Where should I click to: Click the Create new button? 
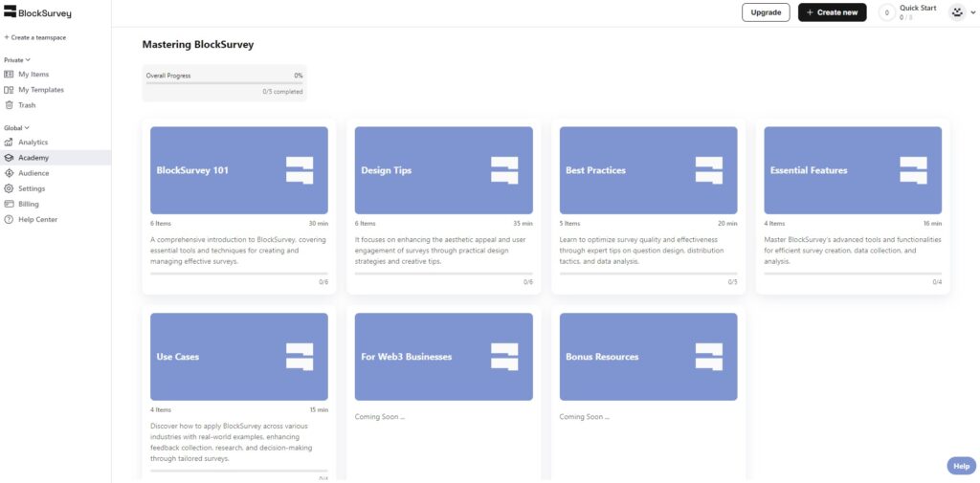click(832, 12)
